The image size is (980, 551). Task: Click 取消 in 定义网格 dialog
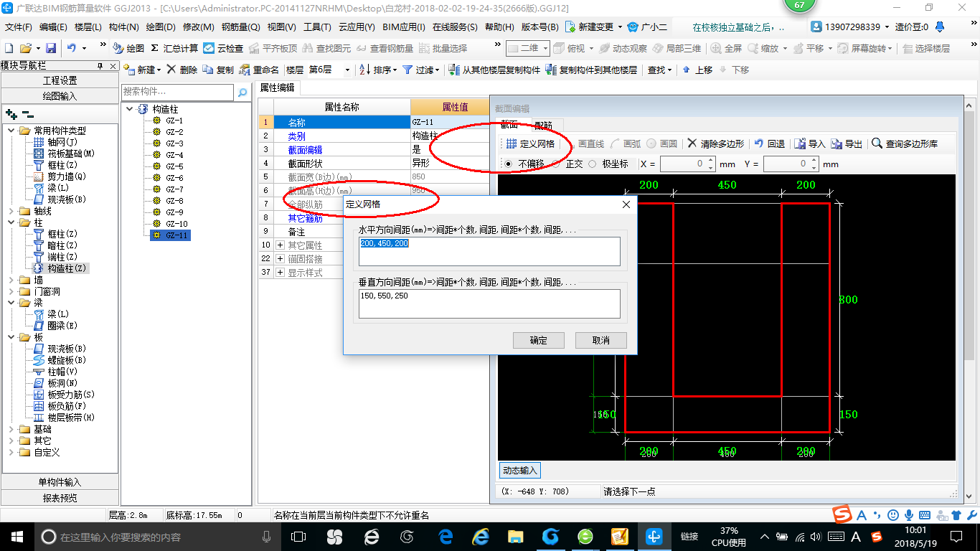[x=601, y=340]
